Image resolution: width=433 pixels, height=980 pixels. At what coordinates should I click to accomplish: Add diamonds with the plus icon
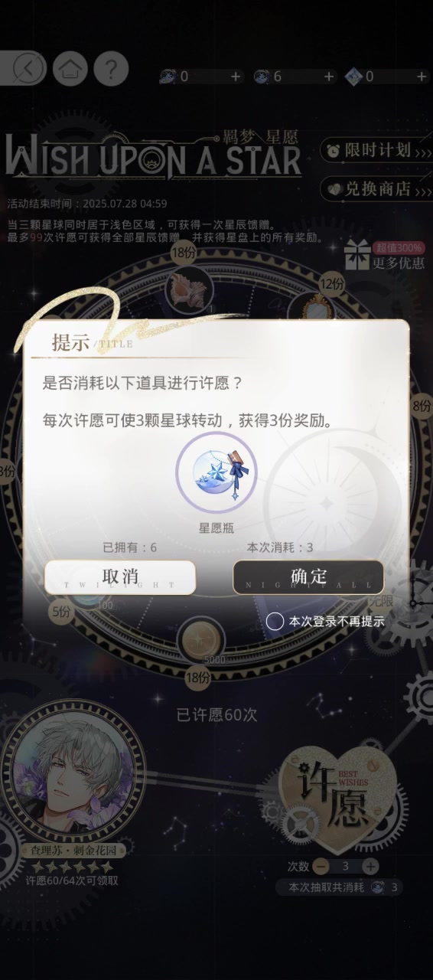click(x=422, y=77)
